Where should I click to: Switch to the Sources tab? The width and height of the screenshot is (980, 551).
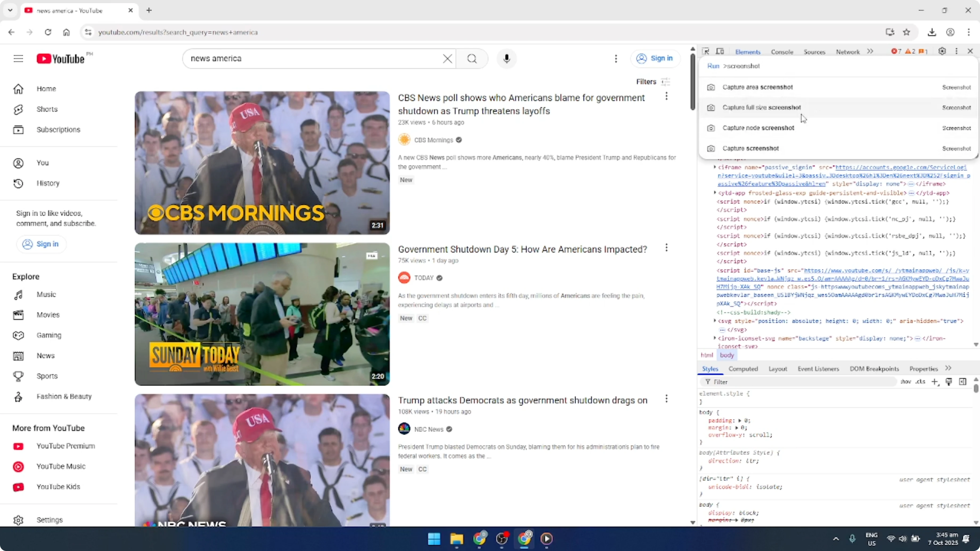point(814,52)
